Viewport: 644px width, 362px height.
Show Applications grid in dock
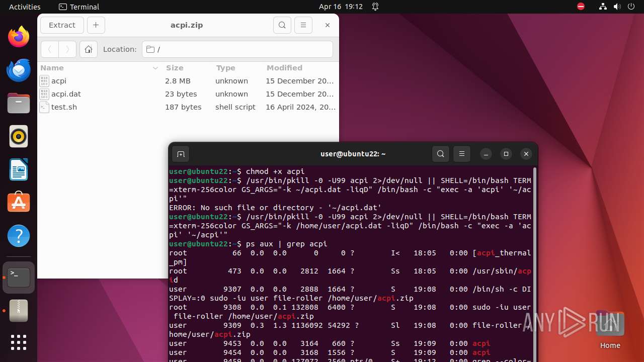click(x=19, y=342)
